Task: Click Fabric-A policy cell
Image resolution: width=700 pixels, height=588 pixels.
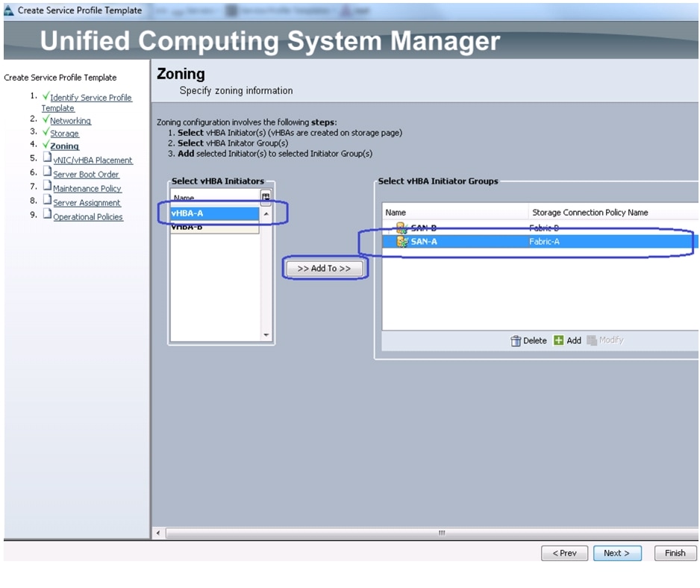Action: pyautogui.click(x=544, y=242)
